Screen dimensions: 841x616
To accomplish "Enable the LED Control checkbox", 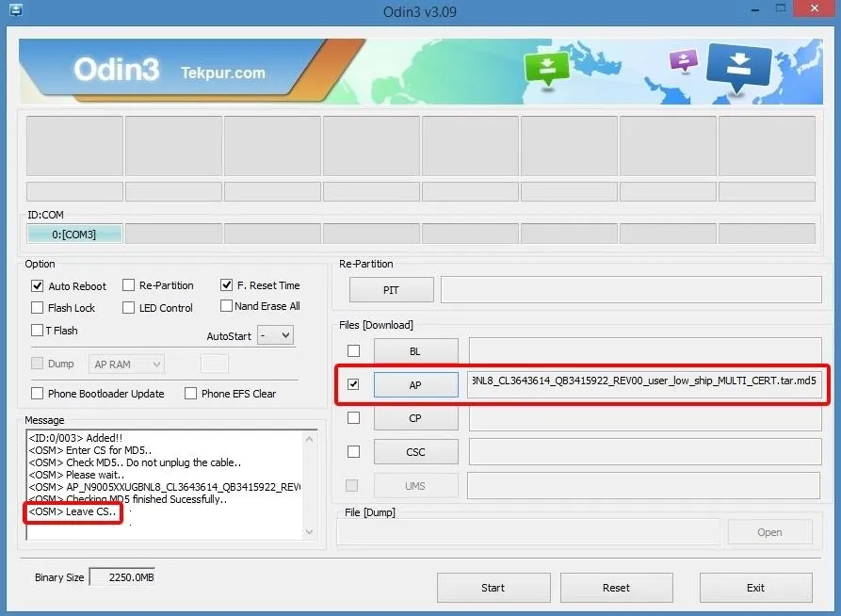I will pyautogui.click(x=128, y=307).
